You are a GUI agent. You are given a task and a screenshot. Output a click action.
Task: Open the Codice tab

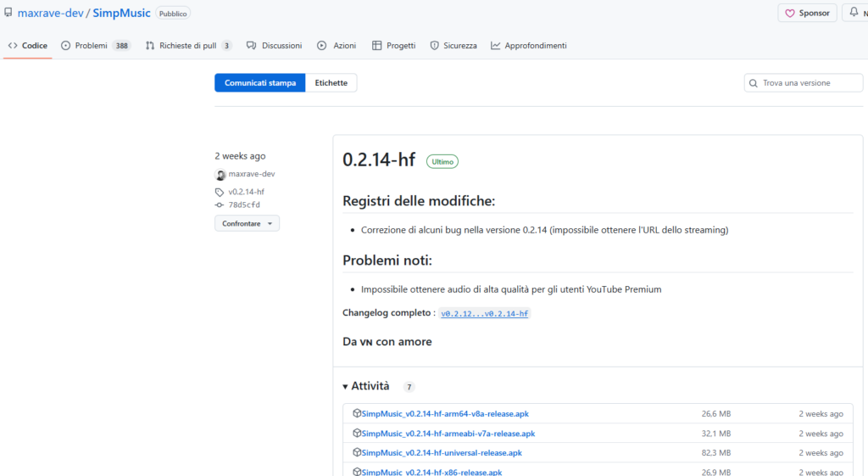[x=28, y=46]
